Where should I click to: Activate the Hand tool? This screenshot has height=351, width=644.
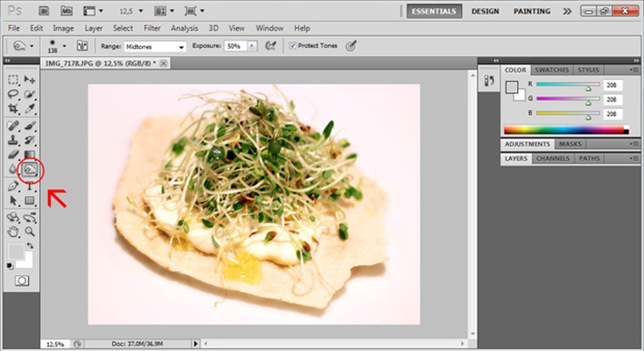click(13, 231)
